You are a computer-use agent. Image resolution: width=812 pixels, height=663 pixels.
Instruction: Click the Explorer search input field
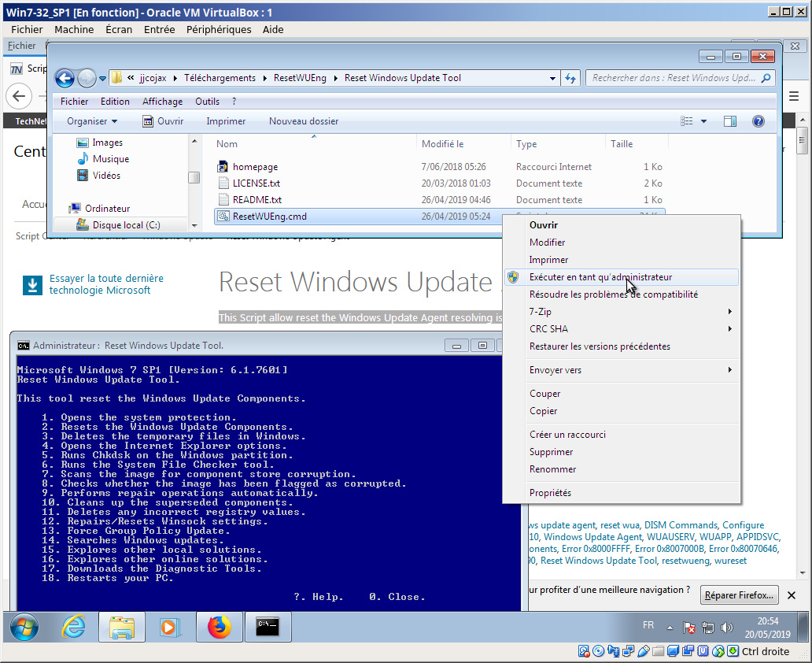673,78
